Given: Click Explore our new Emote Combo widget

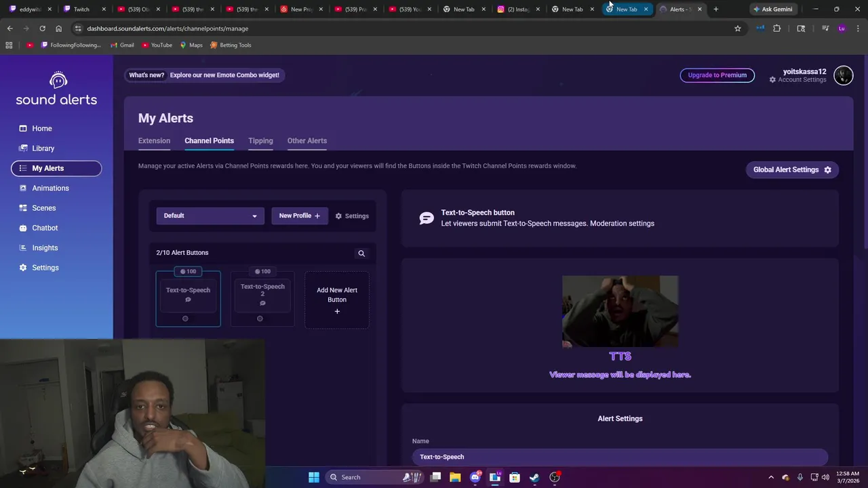Looking at the screenshot, I should pos(224,75).
